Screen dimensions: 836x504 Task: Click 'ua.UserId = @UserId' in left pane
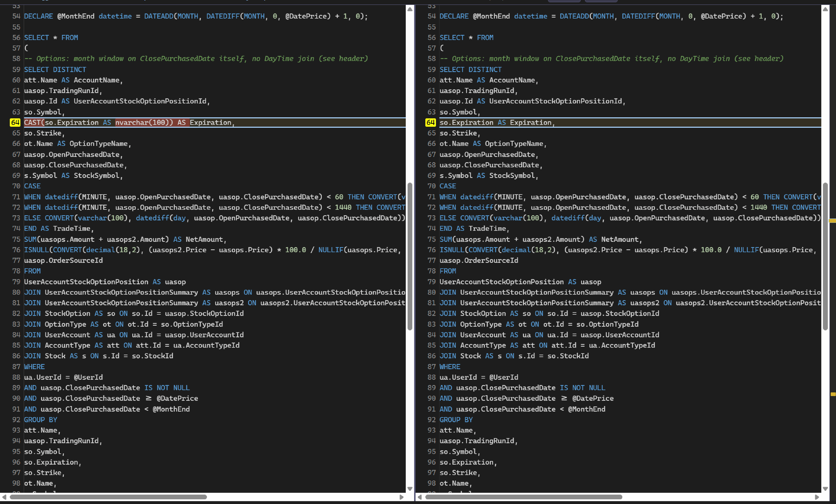click(x=63, y=377)
